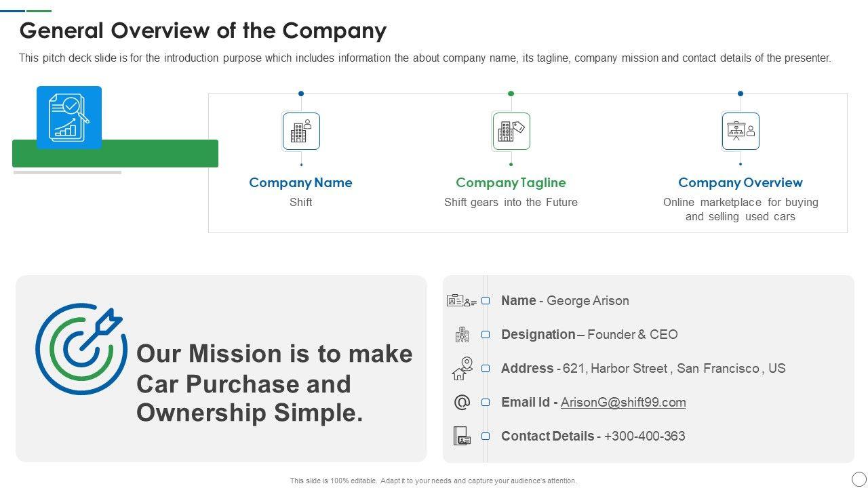Click the Company Tagline tag icon

click(511, 131)
